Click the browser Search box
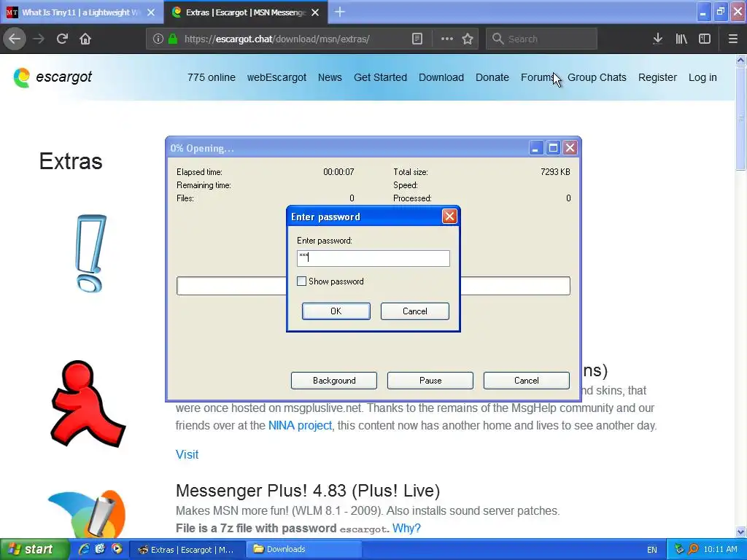 [541, 39]
